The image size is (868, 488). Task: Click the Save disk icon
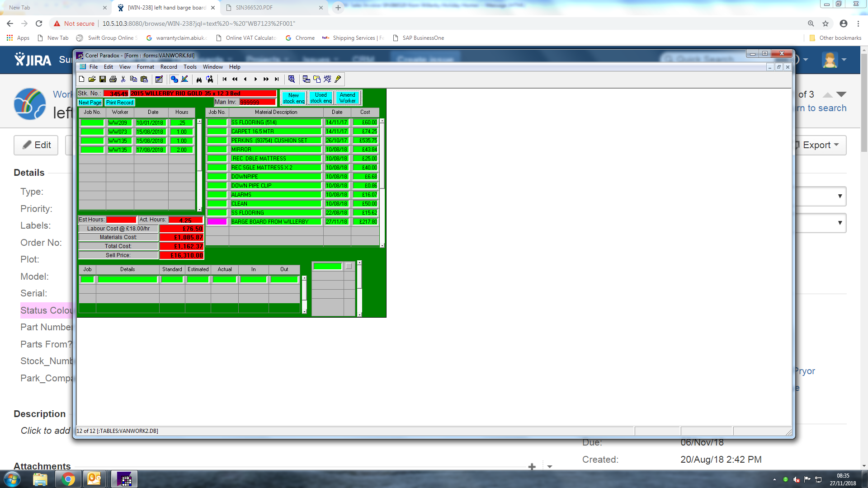coord(103,79)
